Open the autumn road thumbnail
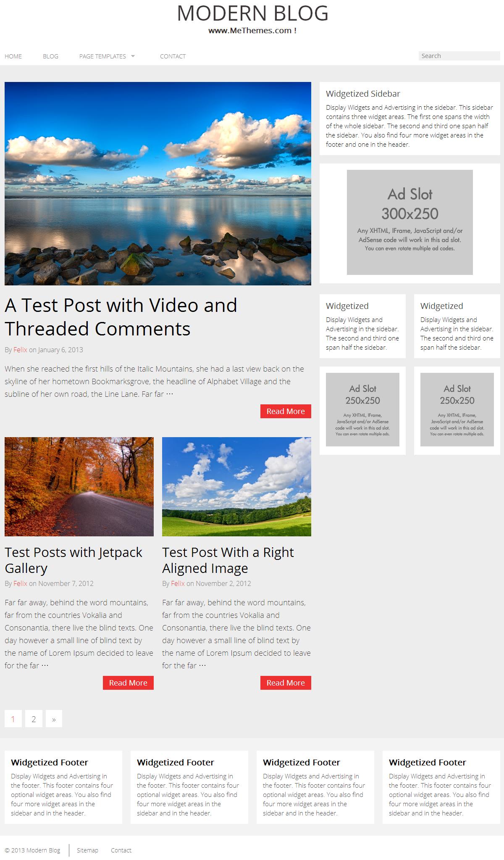This screenshot has height=860, width=504. [79, 487]
